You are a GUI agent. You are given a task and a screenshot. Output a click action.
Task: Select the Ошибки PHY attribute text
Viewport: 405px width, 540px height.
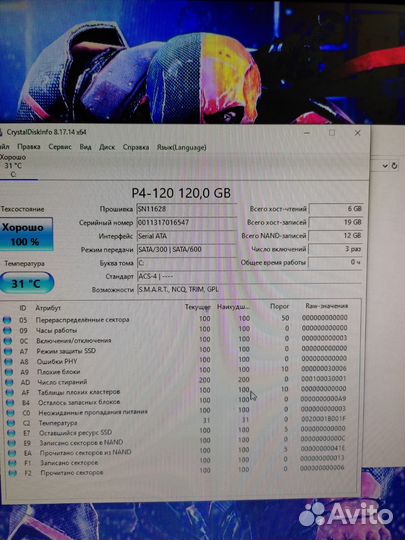tap(57, 362)
